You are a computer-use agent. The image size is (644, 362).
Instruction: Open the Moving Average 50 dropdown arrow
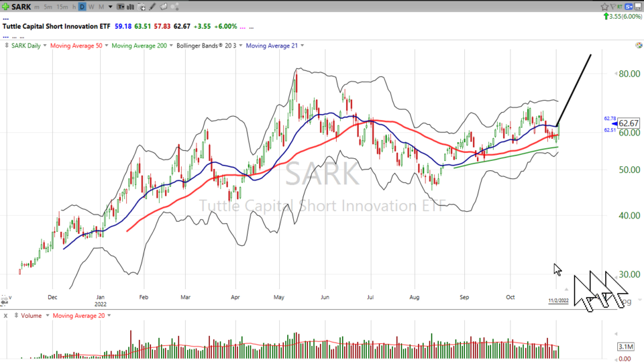tap(107, 46)
